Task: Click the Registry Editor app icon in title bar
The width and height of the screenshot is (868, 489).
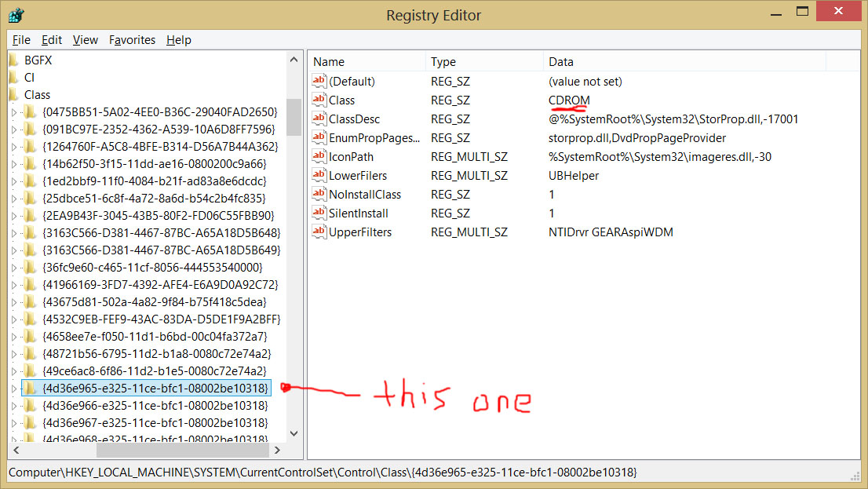Action: [x=16, y=15]
